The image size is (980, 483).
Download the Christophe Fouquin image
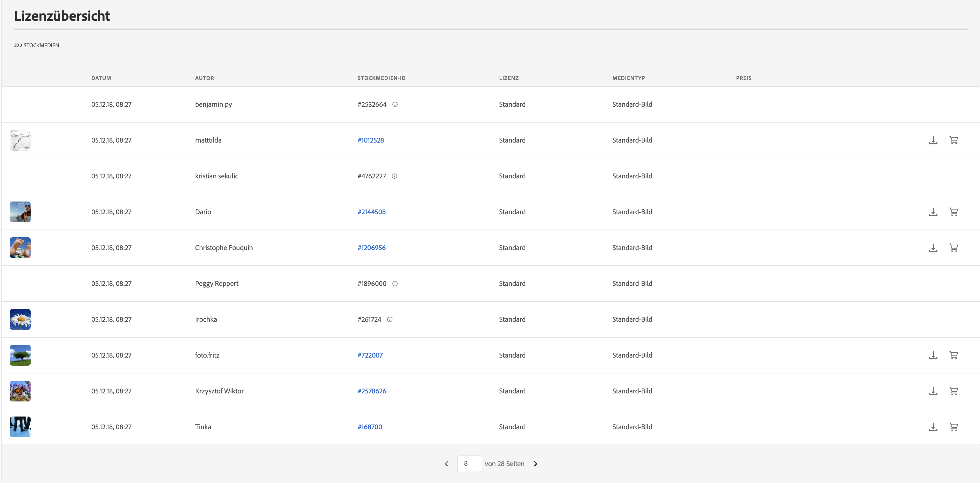(933, 248)
